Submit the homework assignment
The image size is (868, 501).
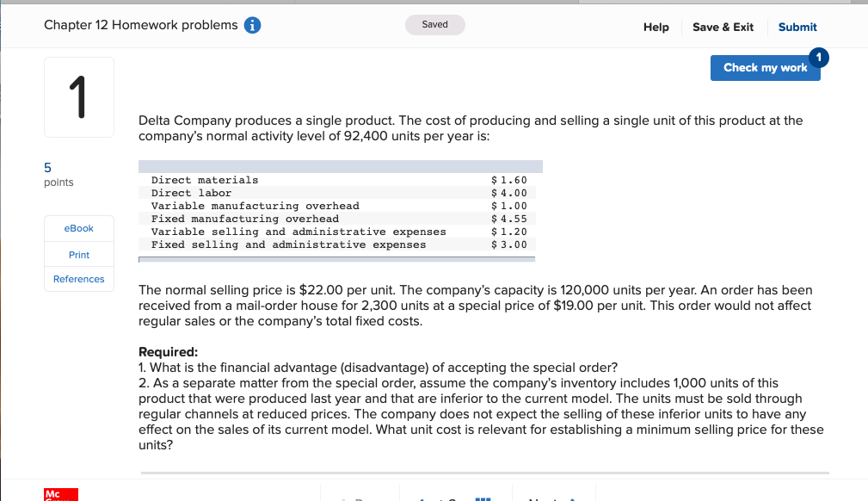(x=797, y=27)
